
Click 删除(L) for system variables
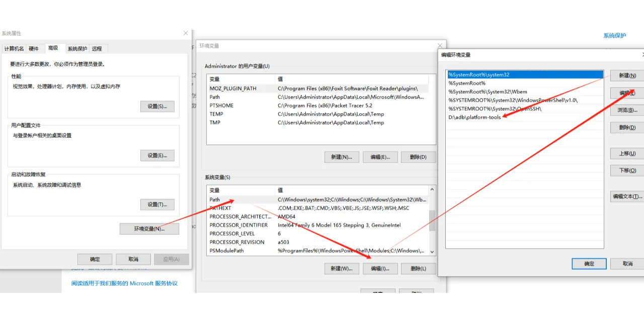pyautogui.click(x=419, y=269)
